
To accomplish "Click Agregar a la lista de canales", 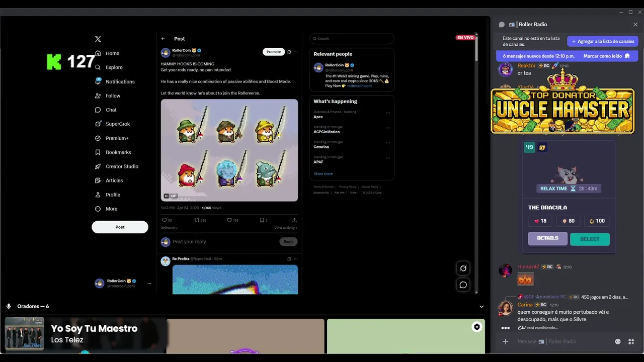I will click(x=603, y=41).
